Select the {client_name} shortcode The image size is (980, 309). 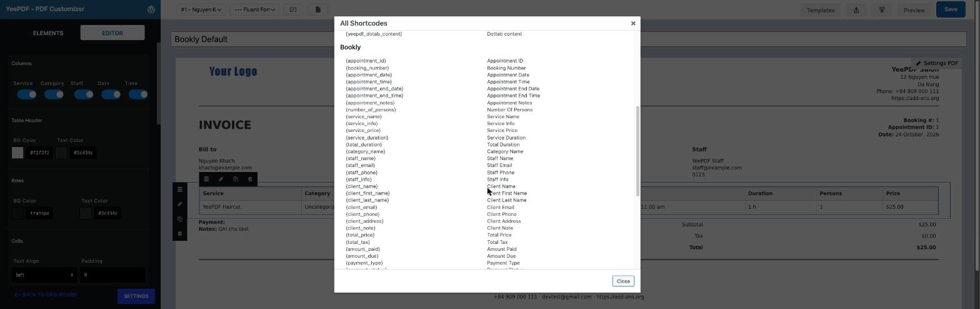coord(361,186)
